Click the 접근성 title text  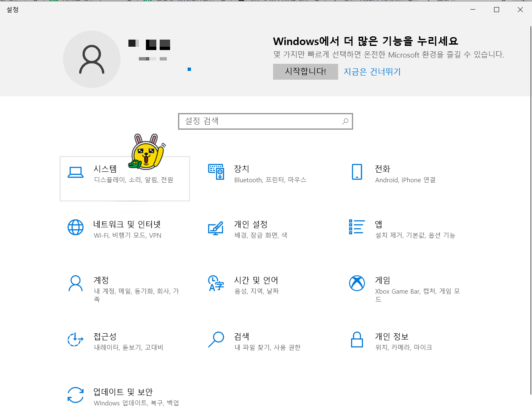[105, 337]
